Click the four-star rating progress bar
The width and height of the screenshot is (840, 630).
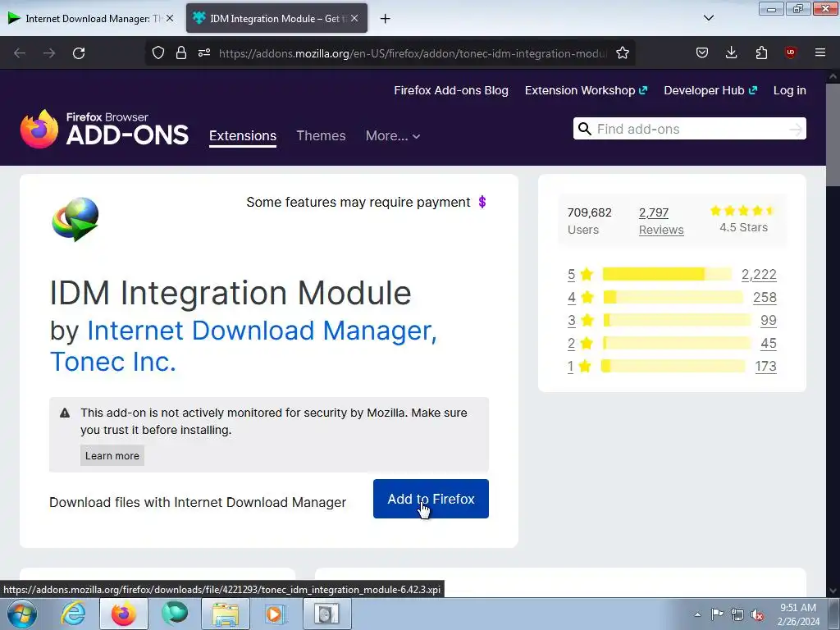pyautogui.click(x=673, y=297)
